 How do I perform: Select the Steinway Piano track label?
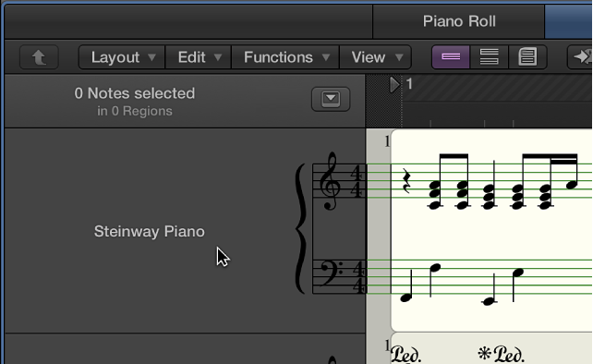pos(149,231)
